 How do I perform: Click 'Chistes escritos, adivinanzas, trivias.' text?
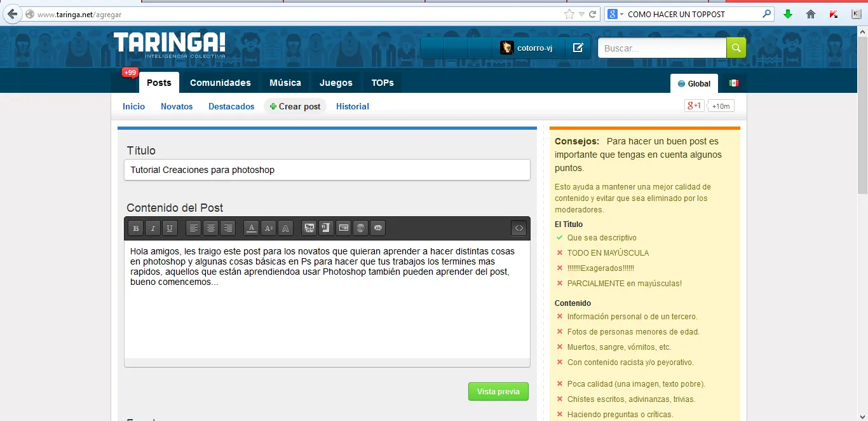click(631, 399)
